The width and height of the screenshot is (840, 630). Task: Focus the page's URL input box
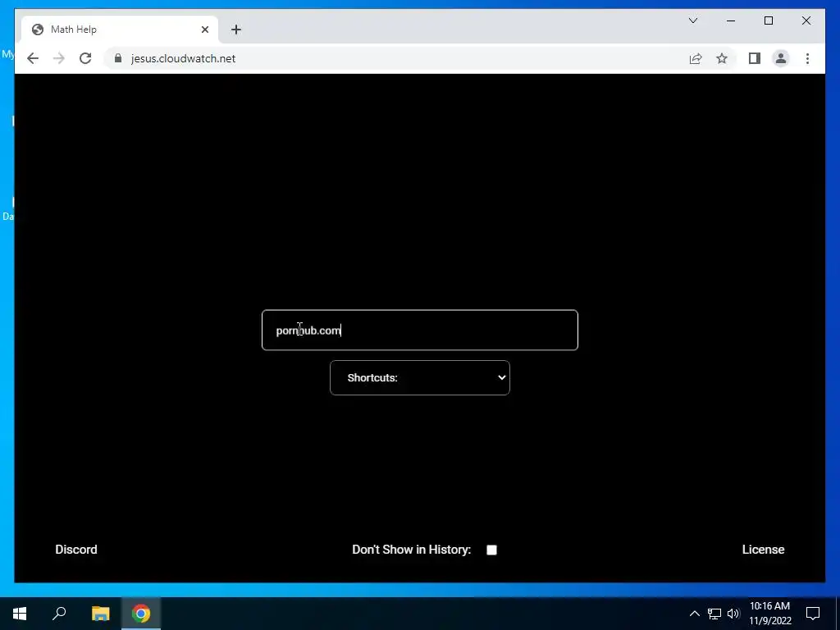click(420, 330)
